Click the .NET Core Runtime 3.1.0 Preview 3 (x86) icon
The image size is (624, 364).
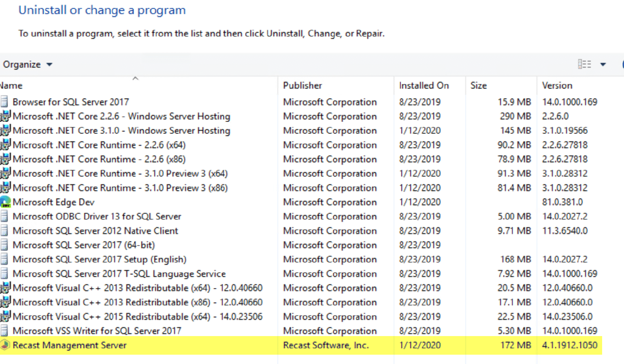click(5, 187)
